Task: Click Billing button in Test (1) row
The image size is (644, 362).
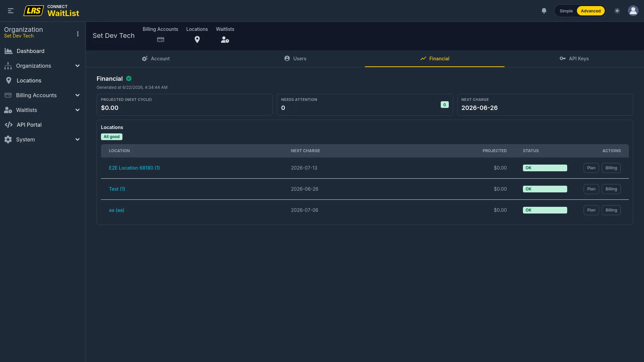Action: coord(611,189)
